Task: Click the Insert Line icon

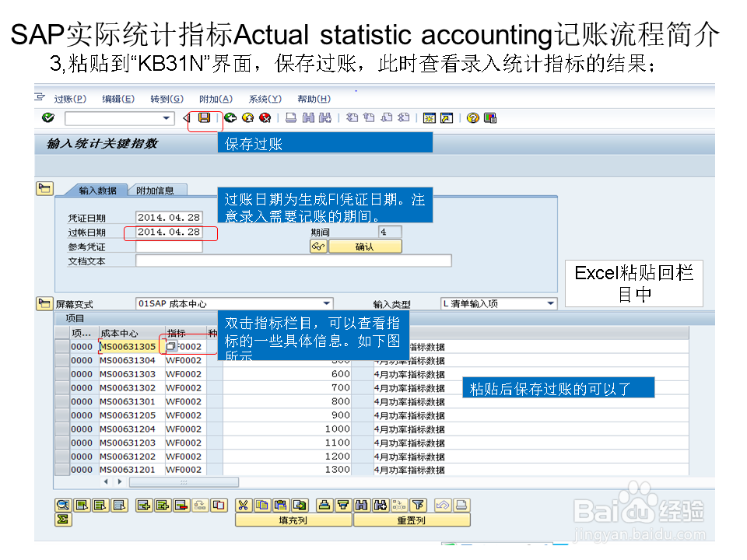Action: (144, 506)
